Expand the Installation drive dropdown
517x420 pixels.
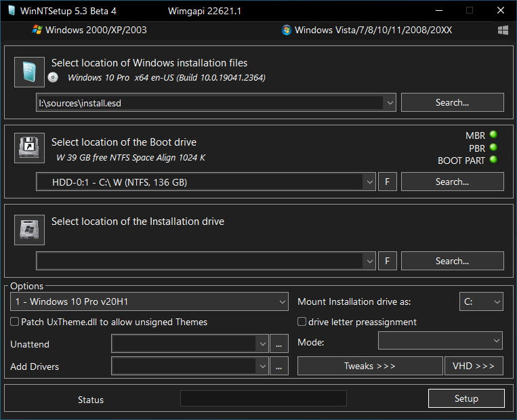369,261
